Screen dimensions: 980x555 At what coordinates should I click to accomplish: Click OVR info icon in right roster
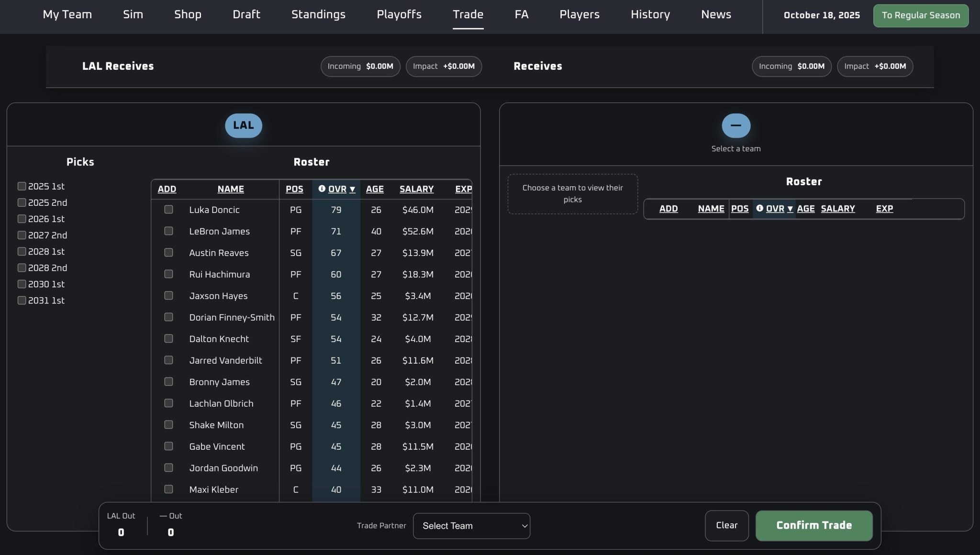coord(759,208)
